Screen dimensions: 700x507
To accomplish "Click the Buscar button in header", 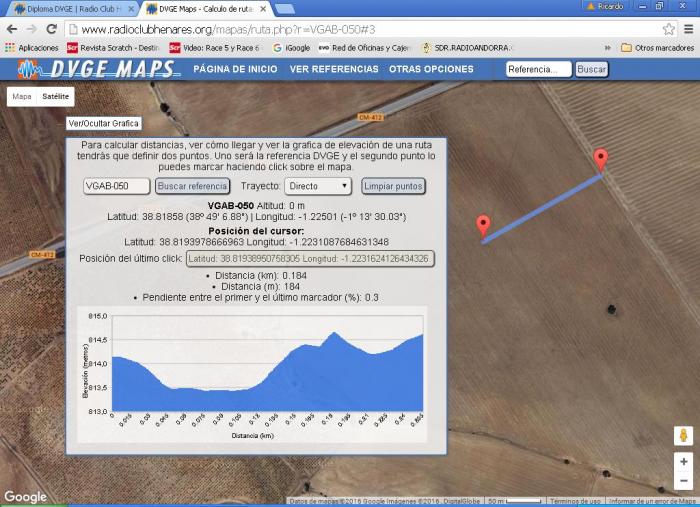I will (592, 69).
